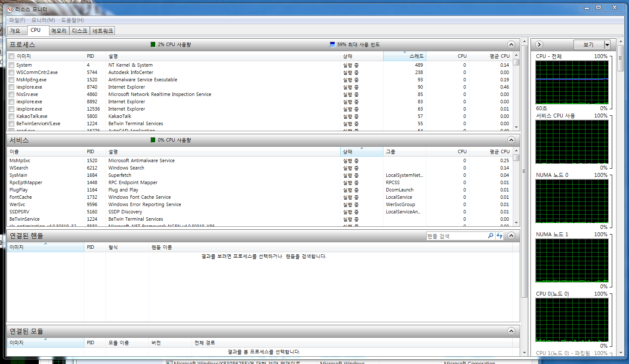Sort modules by 전체 경로 column
629x364 pixels.
point(352,342)
